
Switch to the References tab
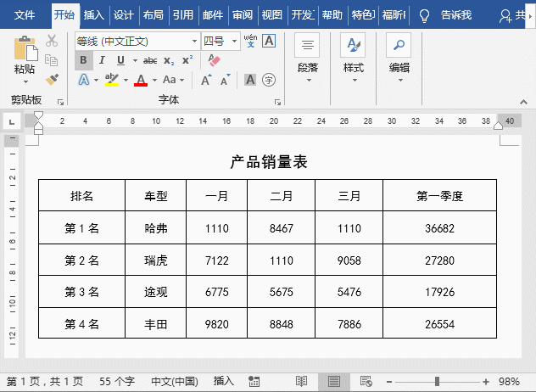point(183,15)
